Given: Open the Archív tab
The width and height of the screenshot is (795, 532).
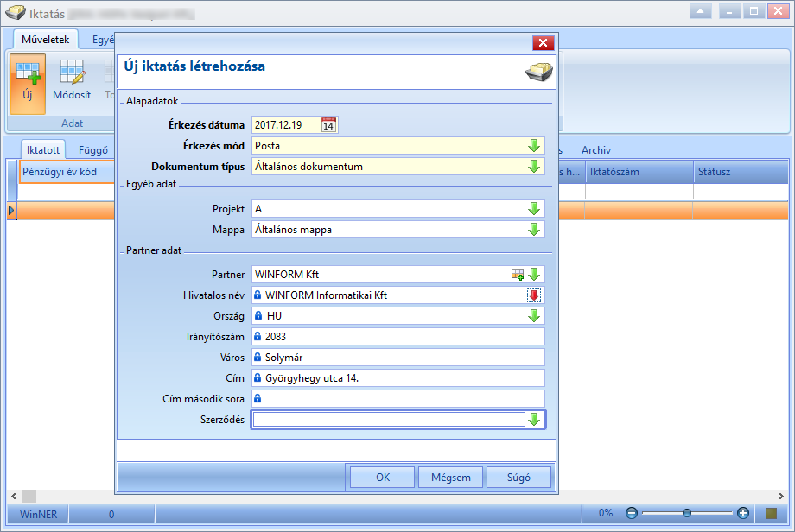Looking at the screenshot, I should [x=596, y=150].
